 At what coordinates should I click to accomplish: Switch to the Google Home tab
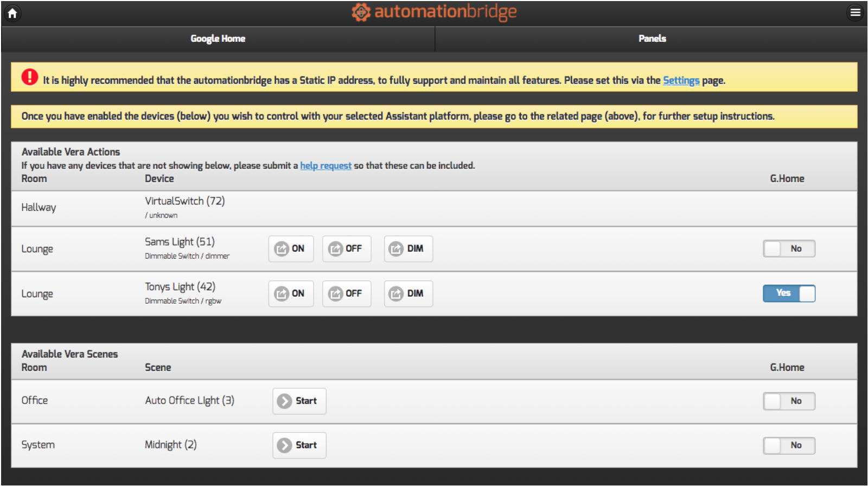coord(218,39)
